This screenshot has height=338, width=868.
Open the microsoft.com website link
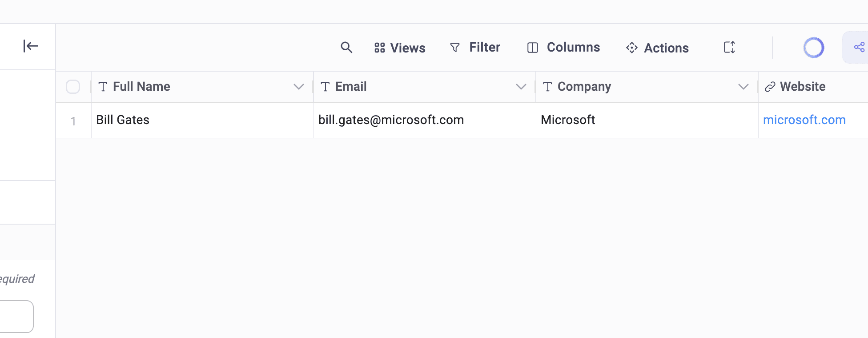pyautogui.click(x=804, y=120)
